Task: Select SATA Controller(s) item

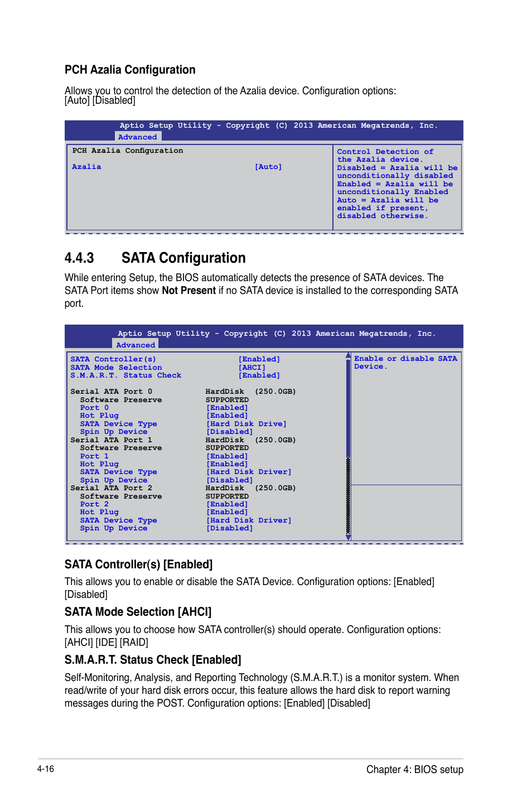Action: (113, 359)
